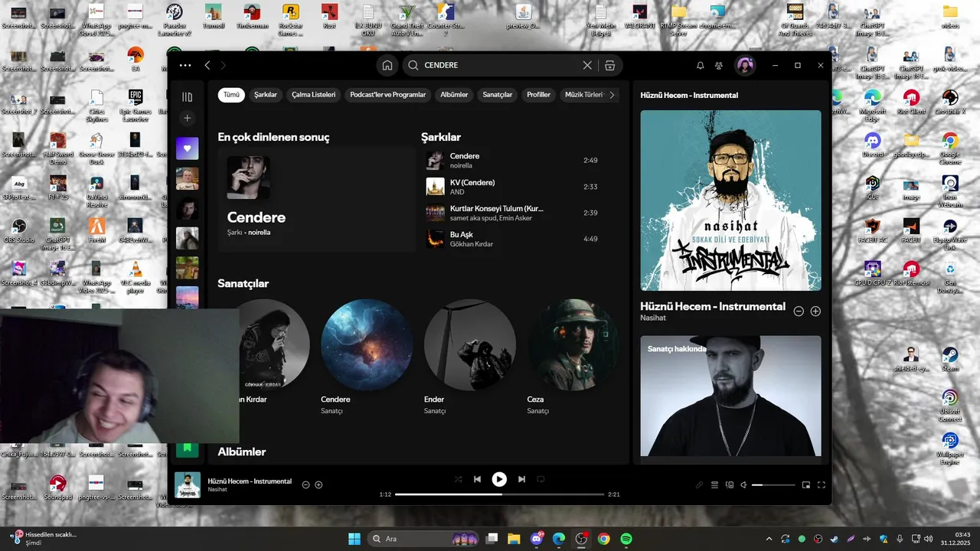Open the profile avatar menu
Screen dimensions: 980x551
click(745, 66)
